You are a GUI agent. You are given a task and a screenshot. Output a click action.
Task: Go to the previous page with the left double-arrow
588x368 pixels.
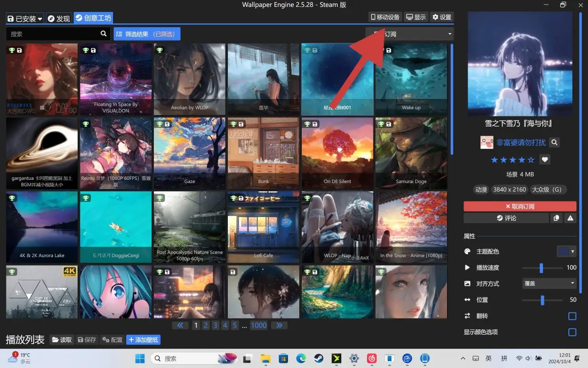tap(180, 325)
